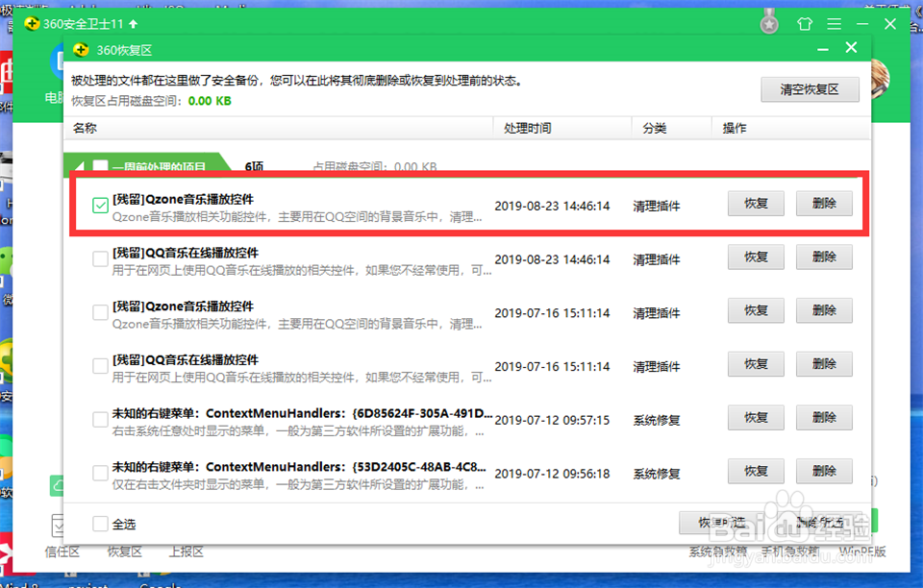This screenshot has height=588, width=923.
Task: Open the medal icon in 360 title bar
Action: (x=769, y=22)
